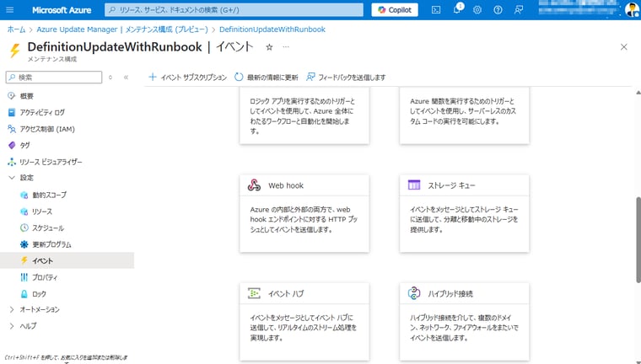Screen dimensions: 641x364
Task: Select the ストレージ キュー card
Action: coord(464,214)
